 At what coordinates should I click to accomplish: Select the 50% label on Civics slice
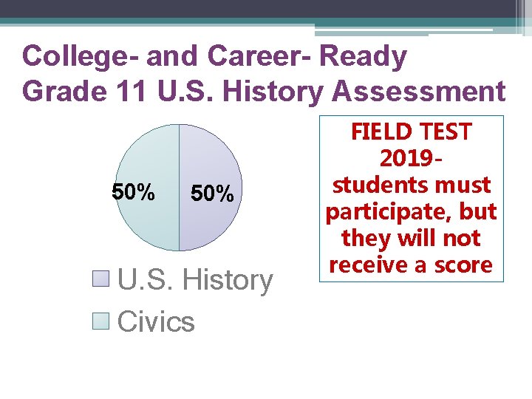tap(133, 191)
